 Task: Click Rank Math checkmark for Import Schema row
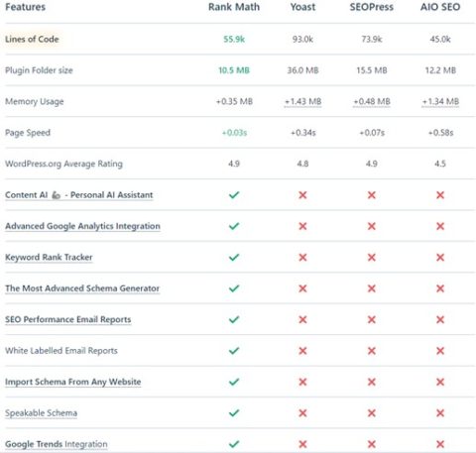[x=234, y=382]
